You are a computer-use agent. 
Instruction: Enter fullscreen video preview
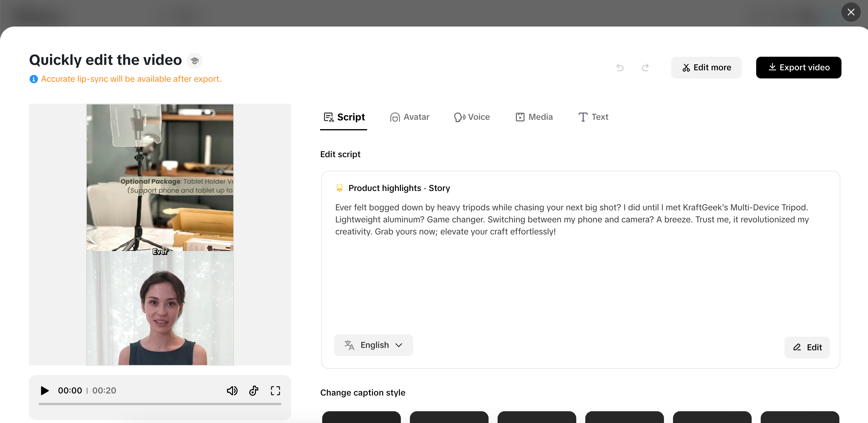pos(275,391)
